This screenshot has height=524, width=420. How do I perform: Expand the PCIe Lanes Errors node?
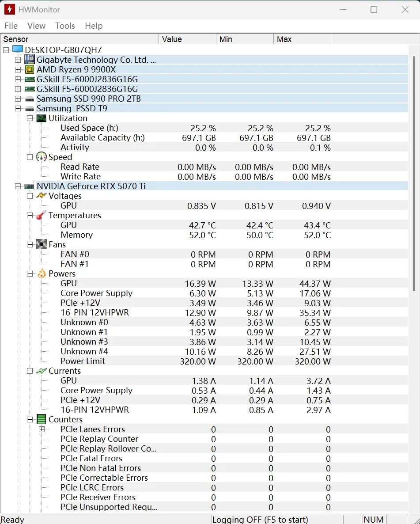point(42,429)
